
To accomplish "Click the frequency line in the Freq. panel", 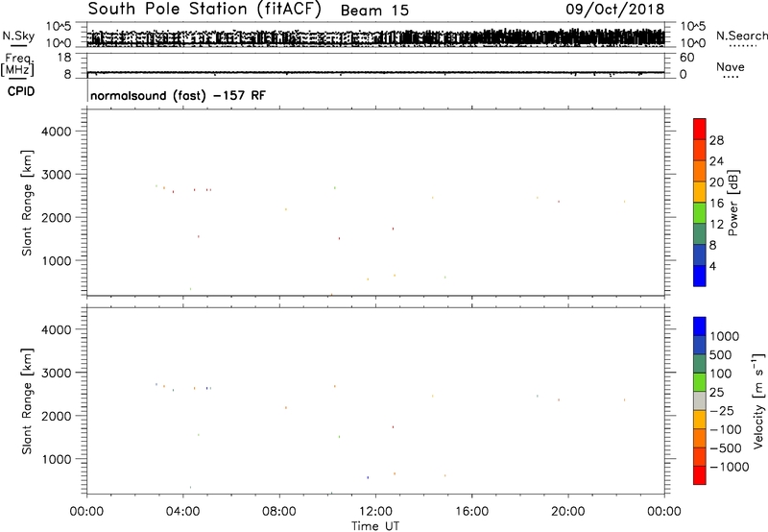I will [375, 72].
